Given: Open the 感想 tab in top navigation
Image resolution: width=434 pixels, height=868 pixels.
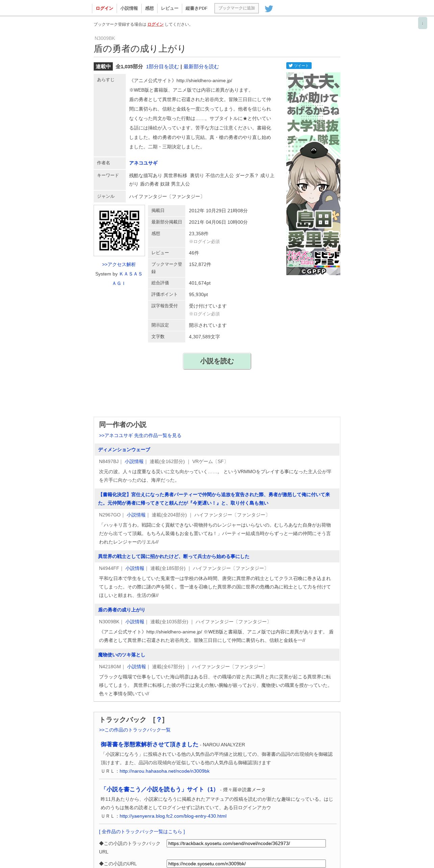Looking at the screenshot, I should (149, 8).
